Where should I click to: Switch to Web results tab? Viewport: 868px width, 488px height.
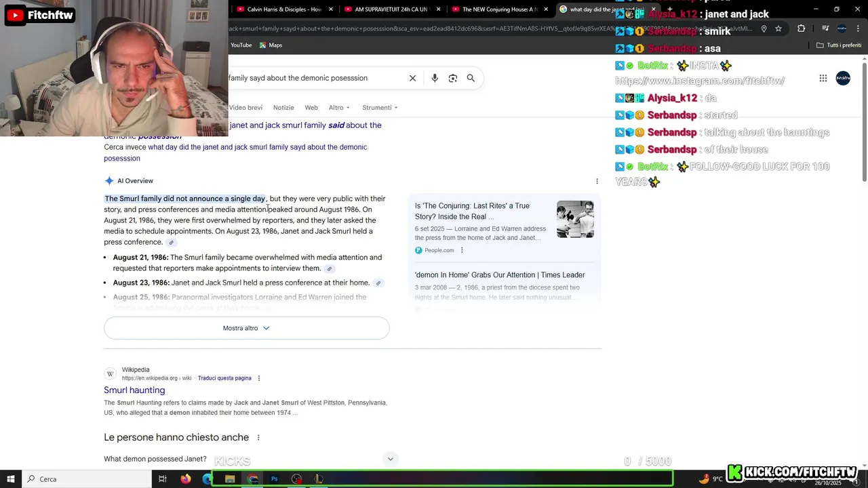[311, 108]
